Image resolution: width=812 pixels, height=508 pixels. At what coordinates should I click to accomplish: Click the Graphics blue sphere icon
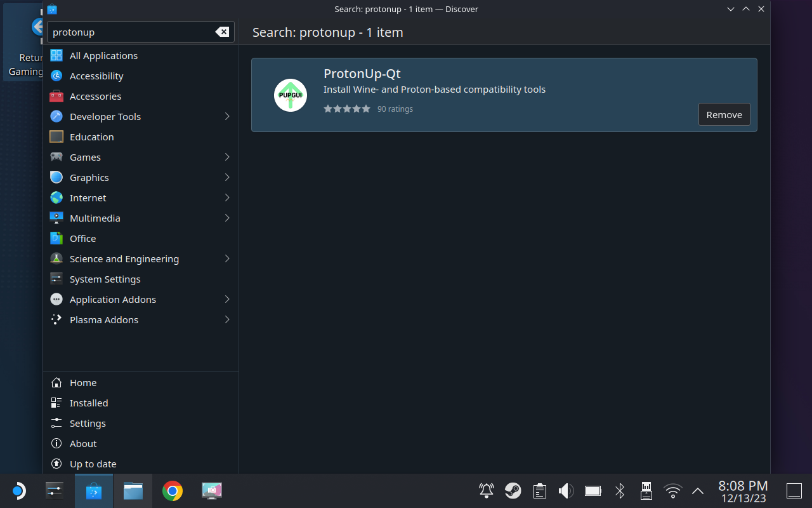(56, 177)
